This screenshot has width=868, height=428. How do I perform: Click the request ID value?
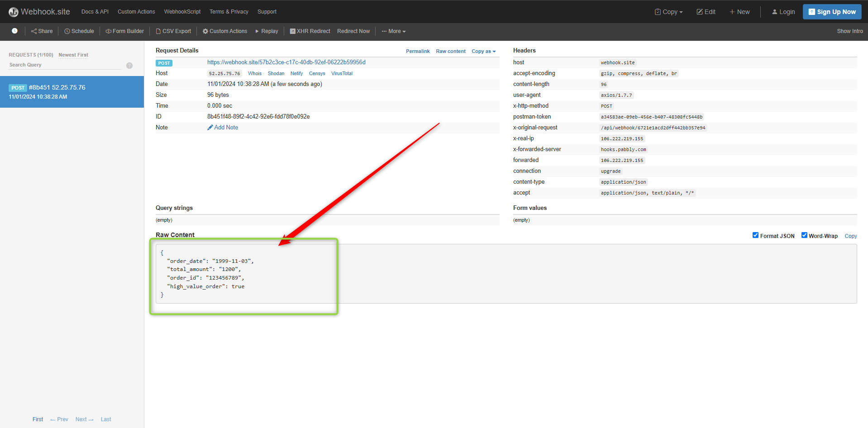(x=258, y=116)
